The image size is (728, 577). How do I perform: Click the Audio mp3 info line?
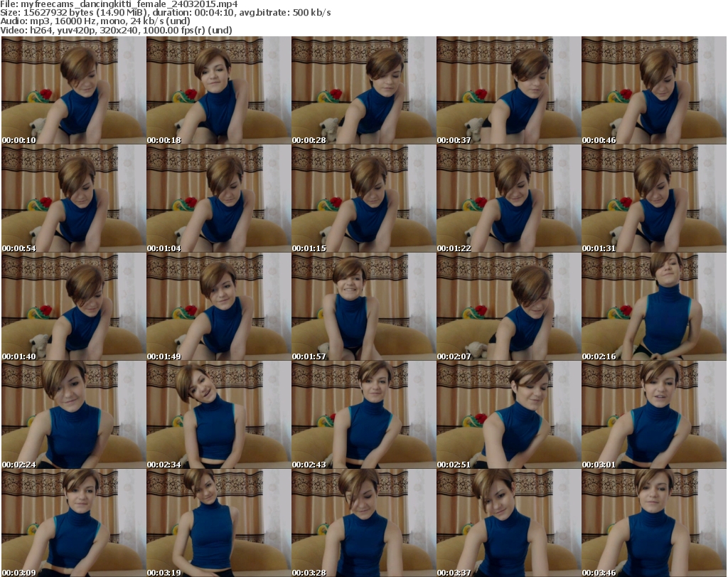95,21
